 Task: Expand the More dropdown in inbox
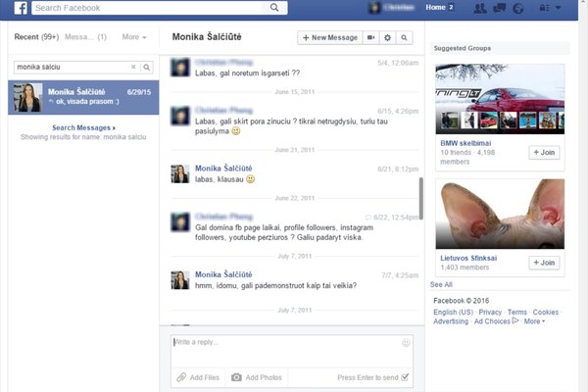(134, 37)
